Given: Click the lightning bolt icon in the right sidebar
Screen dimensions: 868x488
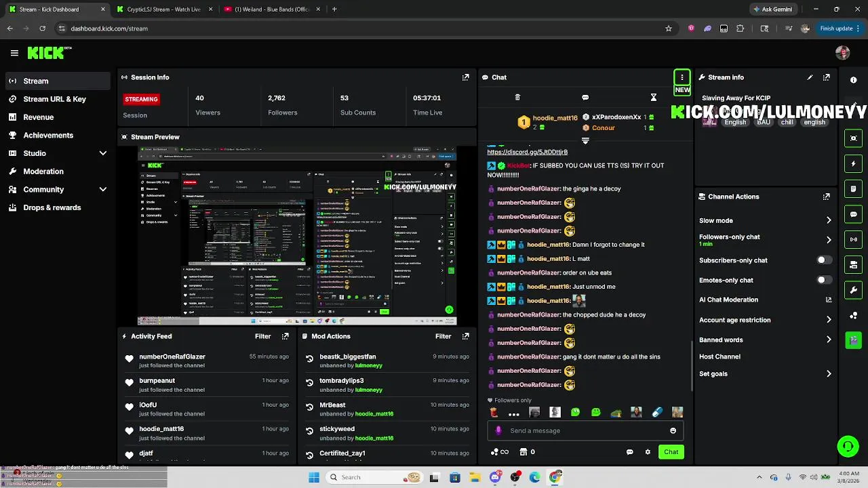Looking at the screenshot, I should [854, 163].
